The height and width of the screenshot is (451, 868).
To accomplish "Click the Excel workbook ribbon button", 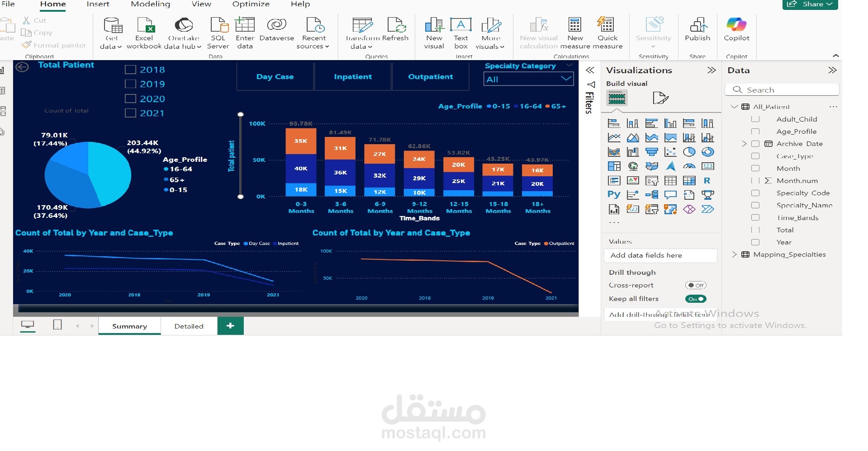I will coord(144,33).
